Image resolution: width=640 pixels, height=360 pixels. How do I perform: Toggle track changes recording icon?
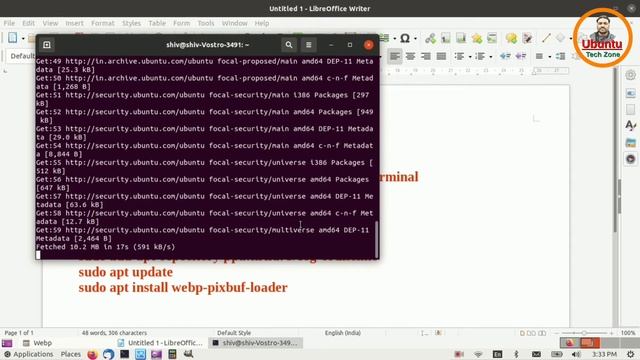527,38
